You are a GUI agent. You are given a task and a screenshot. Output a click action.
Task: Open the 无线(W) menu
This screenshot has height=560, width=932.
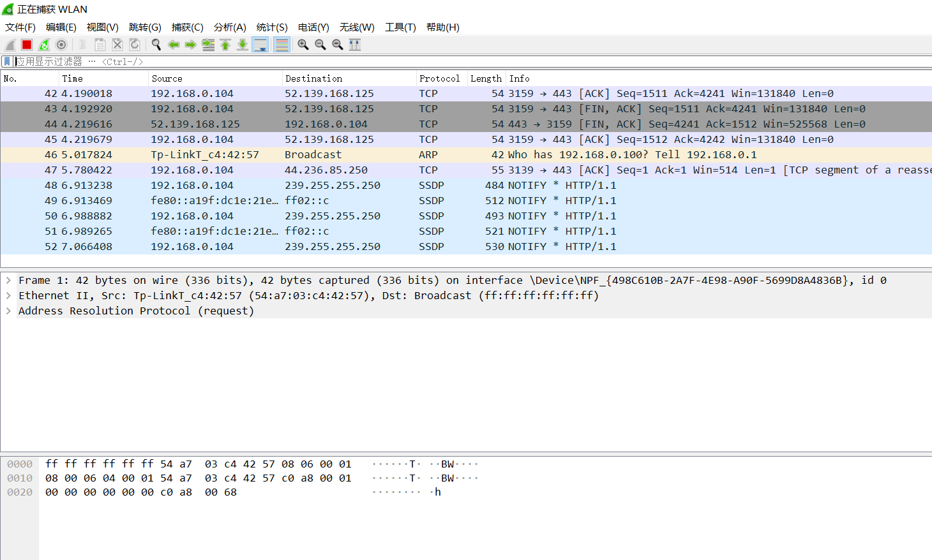[357, 27]
